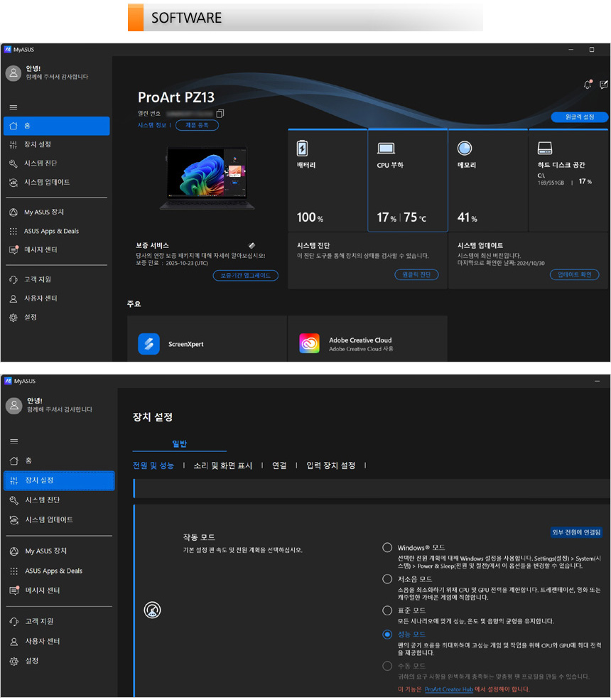Click the 업데이트 확인 button
The height and width of the screenshot is (700, 611).
click(x=574, y=275)
